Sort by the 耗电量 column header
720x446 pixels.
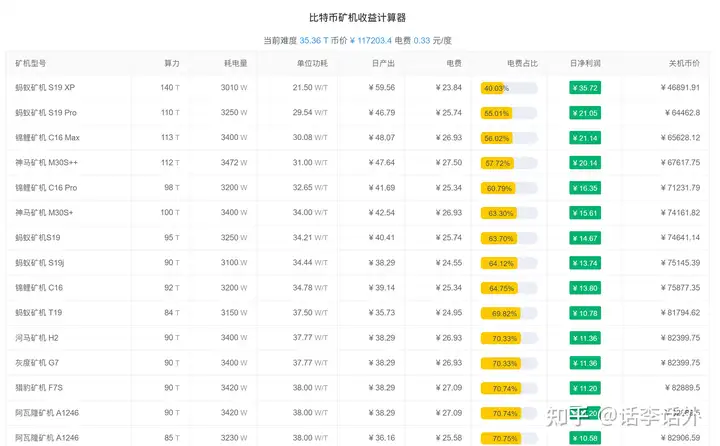236,63
